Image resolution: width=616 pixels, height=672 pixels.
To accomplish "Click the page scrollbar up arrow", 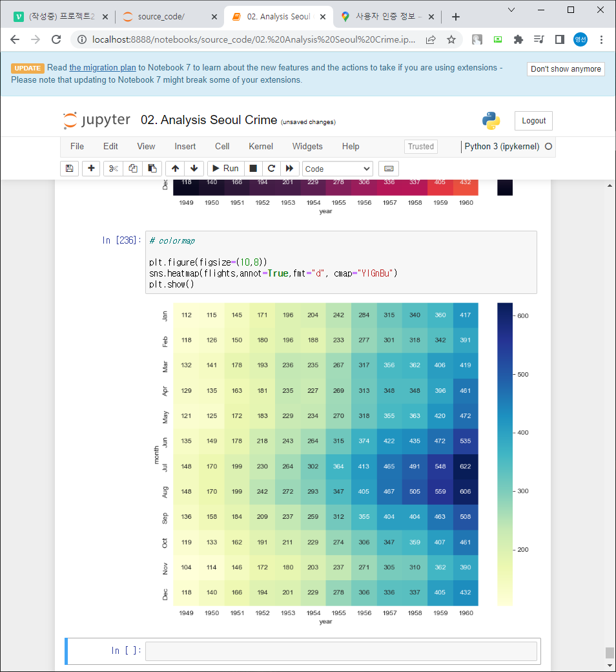I will click(610, 185).
